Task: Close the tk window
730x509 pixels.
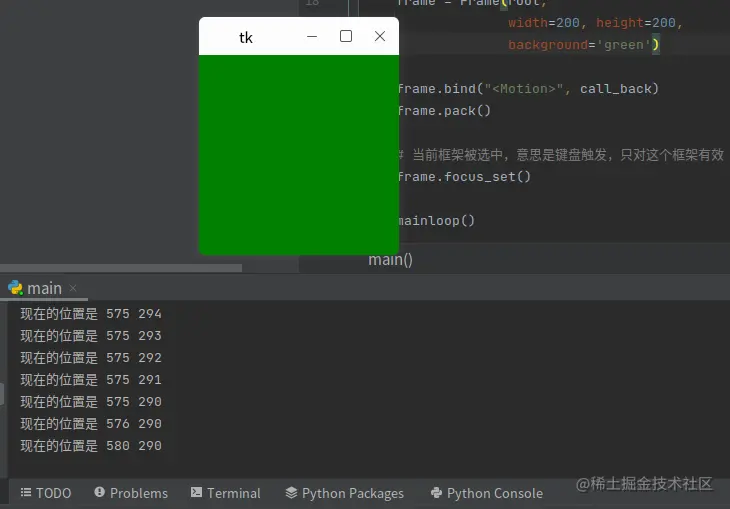Action: (x=380, y=36)
